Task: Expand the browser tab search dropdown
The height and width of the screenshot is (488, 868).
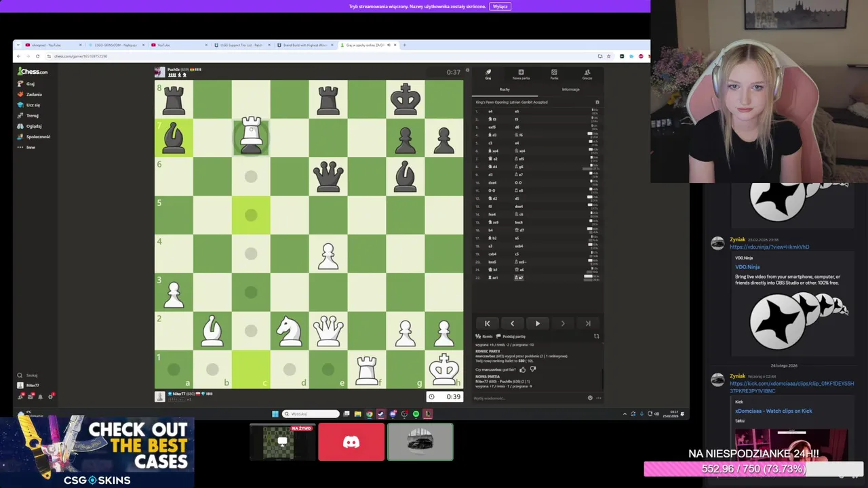Action: click(19, 45)
